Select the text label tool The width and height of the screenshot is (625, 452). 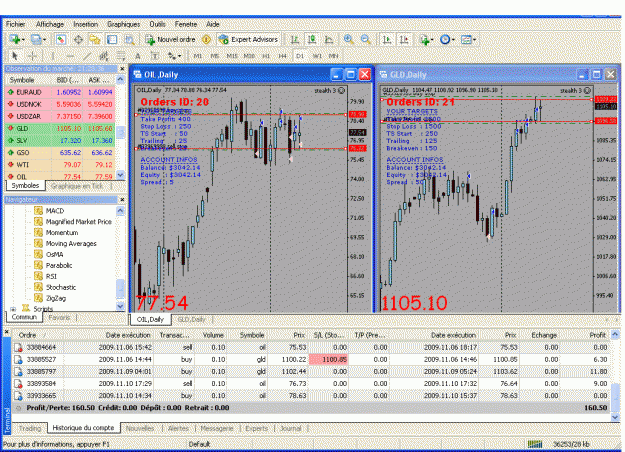coord(155,56)
